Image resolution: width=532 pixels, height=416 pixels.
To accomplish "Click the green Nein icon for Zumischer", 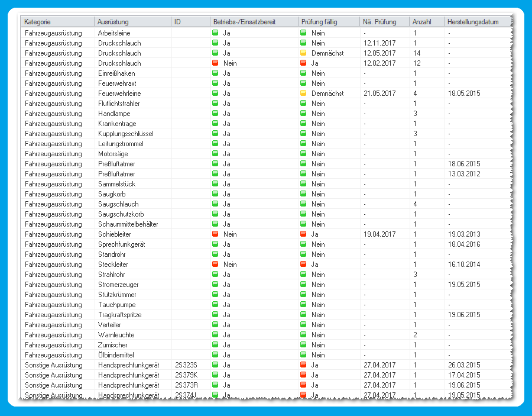I will pos(304,345).
